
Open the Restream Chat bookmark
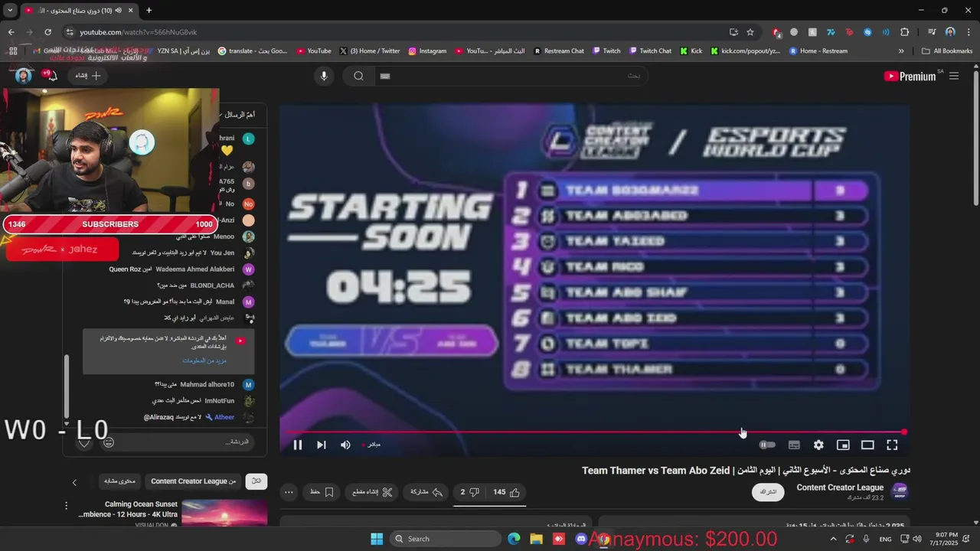click(559, 51)
